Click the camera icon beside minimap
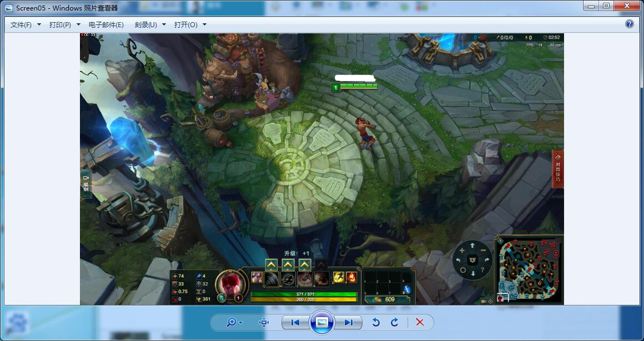Screen dimensions: 644x341 pyautogui.click(x=484, y=301)
